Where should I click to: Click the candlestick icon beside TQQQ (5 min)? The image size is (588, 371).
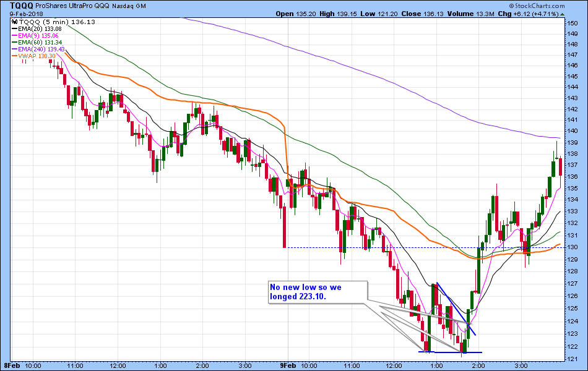click(x=15, y=22)
